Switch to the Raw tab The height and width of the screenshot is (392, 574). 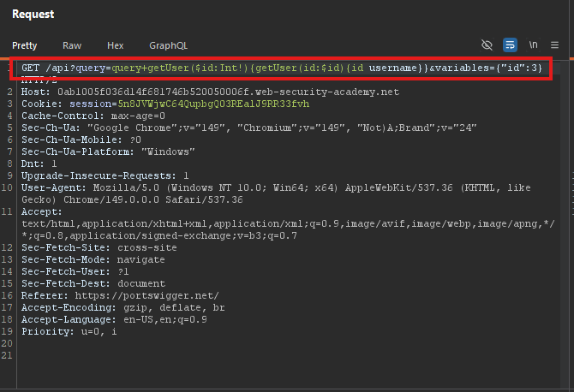coord(72,45)
